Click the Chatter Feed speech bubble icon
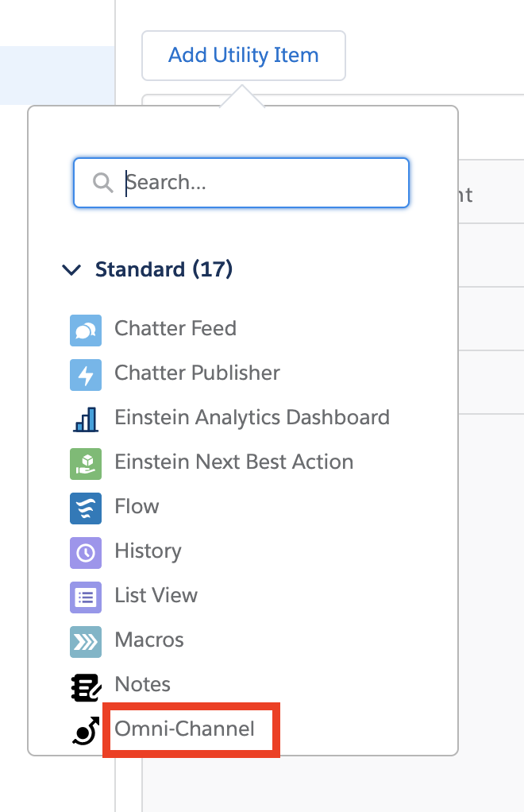This screenshot has width=524, height=812. point(86,329)
